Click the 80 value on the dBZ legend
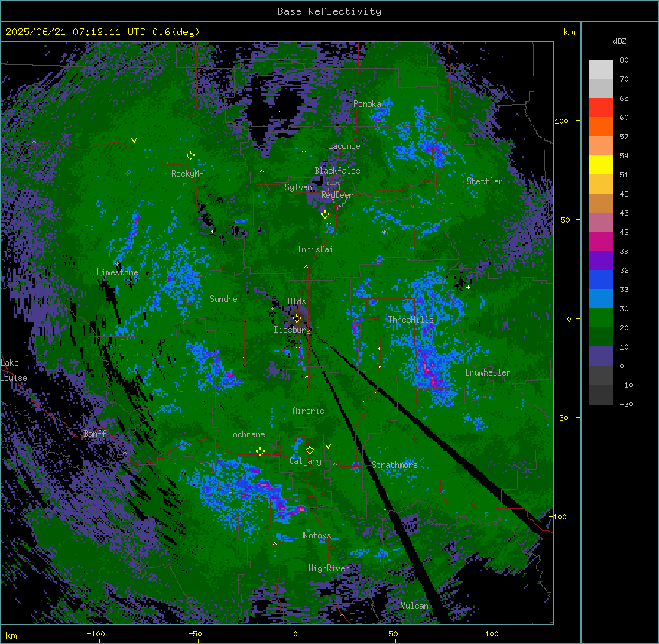This screenshot has width=659, height=644. pyautogui.click(x=624, y=60)
